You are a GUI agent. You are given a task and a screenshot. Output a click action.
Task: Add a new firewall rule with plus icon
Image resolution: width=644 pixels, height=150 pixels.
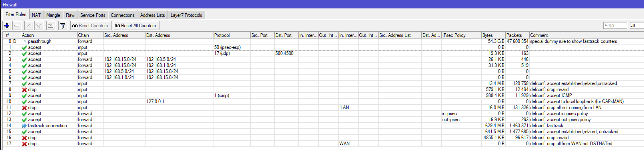[x=7, y=26]
